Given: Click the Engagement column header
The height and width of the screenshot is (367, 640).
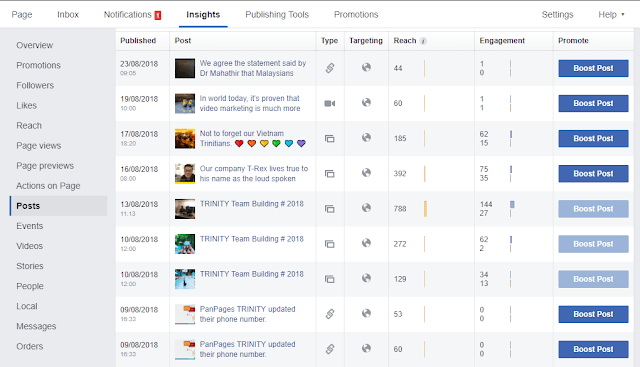Looking at the screenshot, I should [502, 41].
